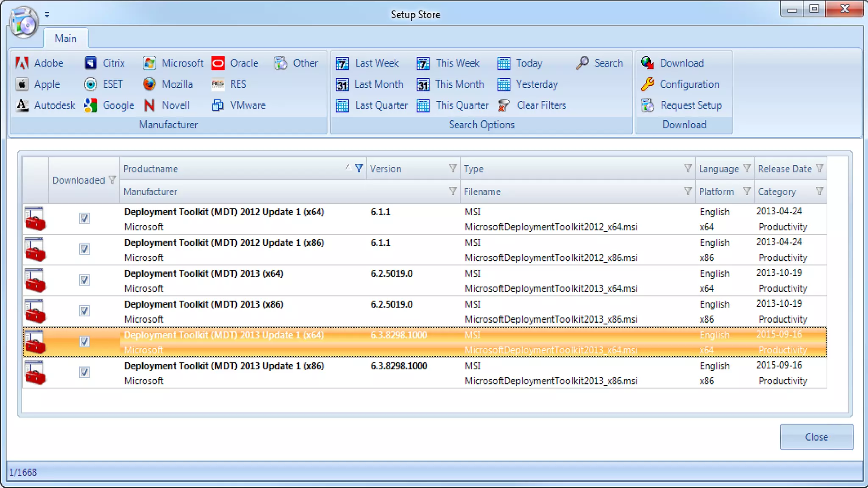Filter setups by This Month icon

[423, 85]
